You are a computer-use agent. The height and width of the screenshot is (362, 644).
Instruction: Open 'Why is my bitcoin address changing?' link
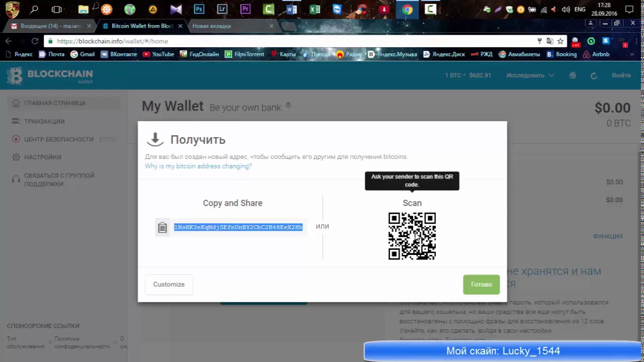pyautogui.click(x=198, y=166)
